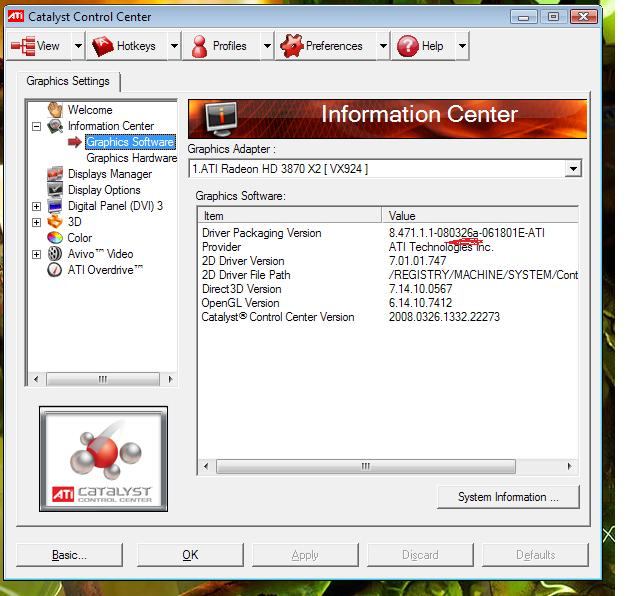Click the software list scroll right arrow
The image size is (640, 596).
tap(569, 466)
